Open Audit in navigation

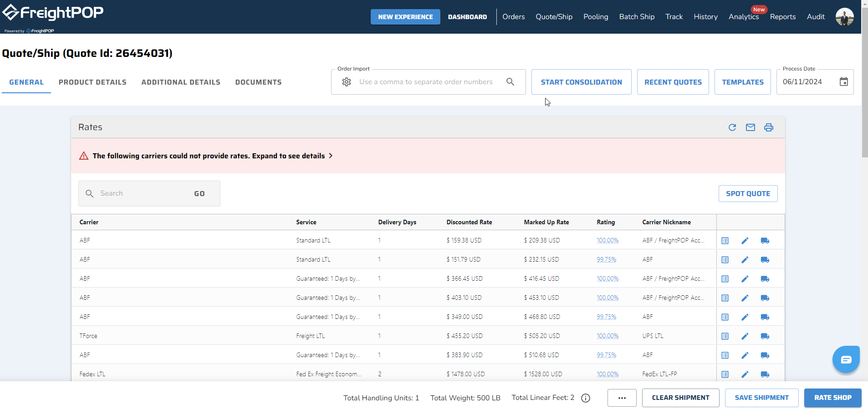(x=816, y=17)
